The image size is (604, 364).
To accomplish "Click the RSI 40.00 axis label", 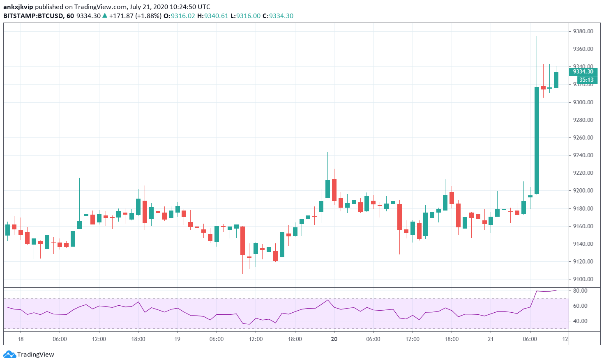I will tap(580, 321).
